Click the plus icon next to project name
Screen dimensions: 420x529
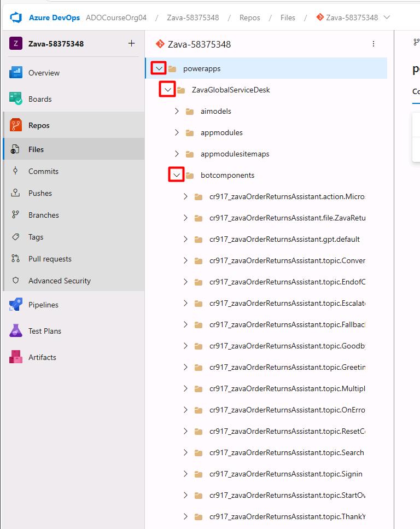(x=132, y=43)
